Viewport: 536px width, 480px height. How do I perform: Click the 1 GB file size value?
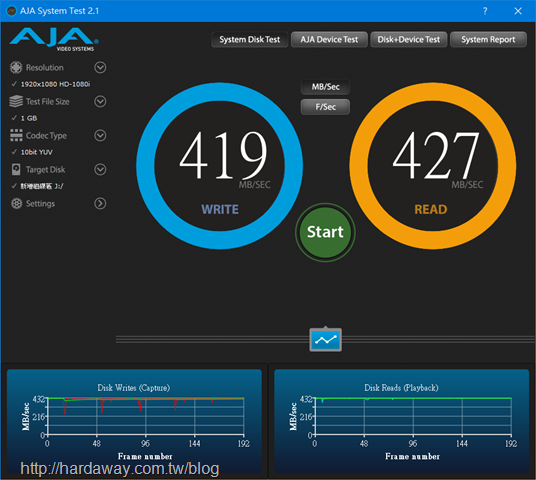tap(29, 118)
